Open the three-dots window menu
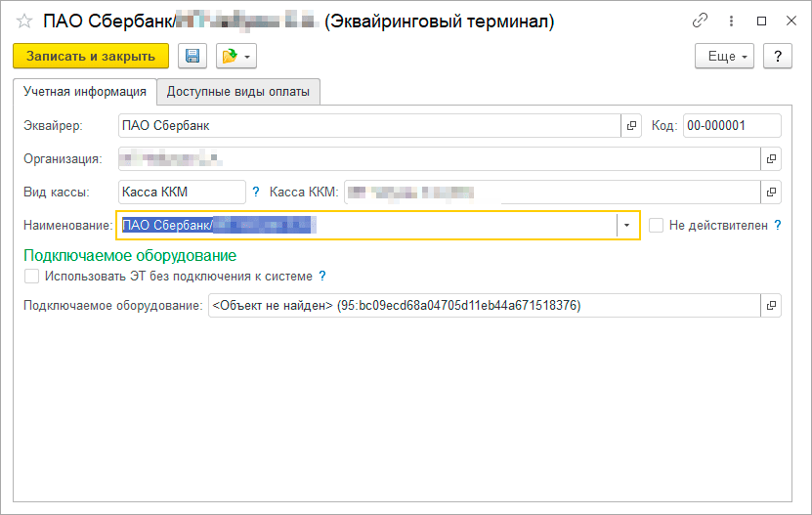This screenshot has height=515, width=812. point(731,21)
